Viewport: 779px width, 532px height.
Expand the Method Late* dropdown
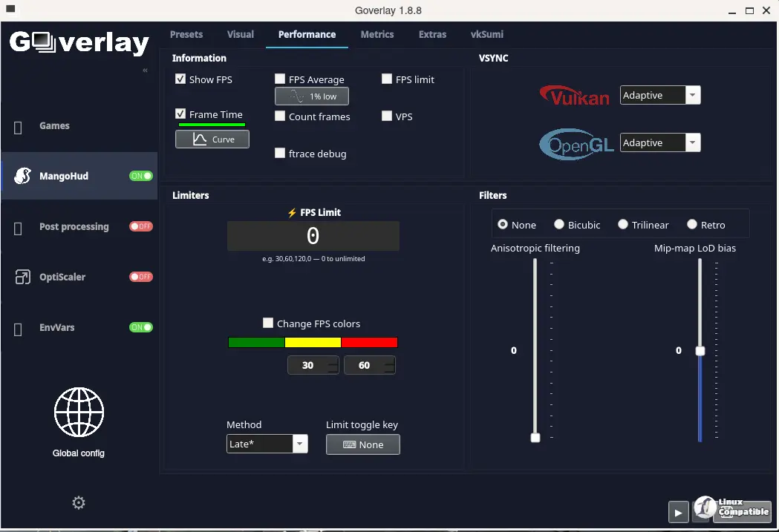point(267,444)
